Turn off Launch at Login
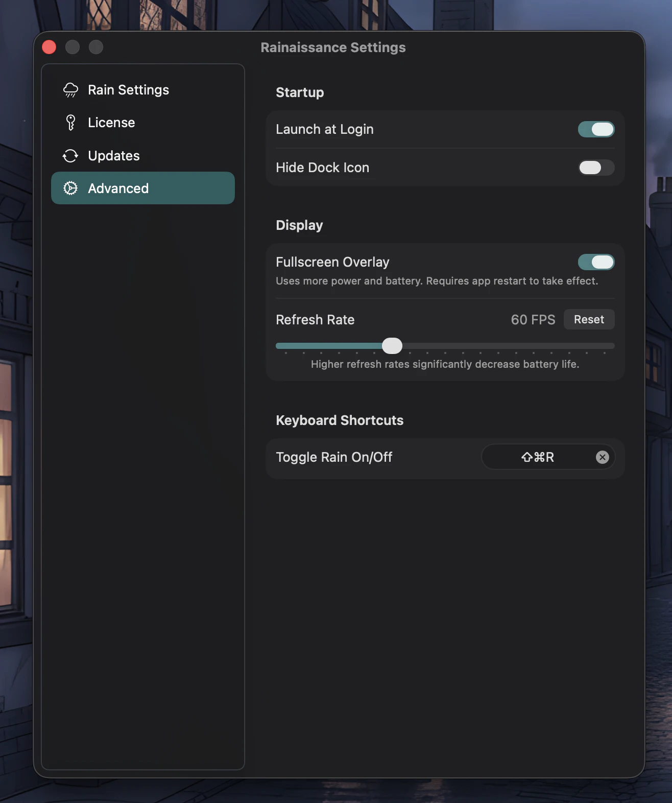This screenshot has height=803, width=672. point(595,129)
